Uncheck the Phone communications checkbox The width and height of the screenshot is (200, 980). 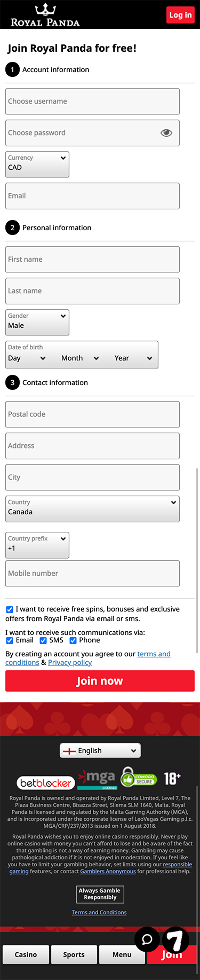tap(73, 640)
